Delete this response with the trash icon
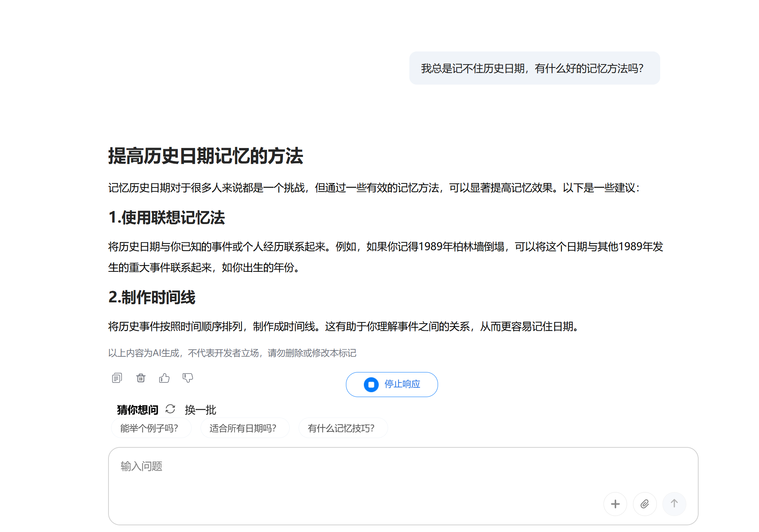This screenshot has height=532, width=759. (x=141, y=378)
